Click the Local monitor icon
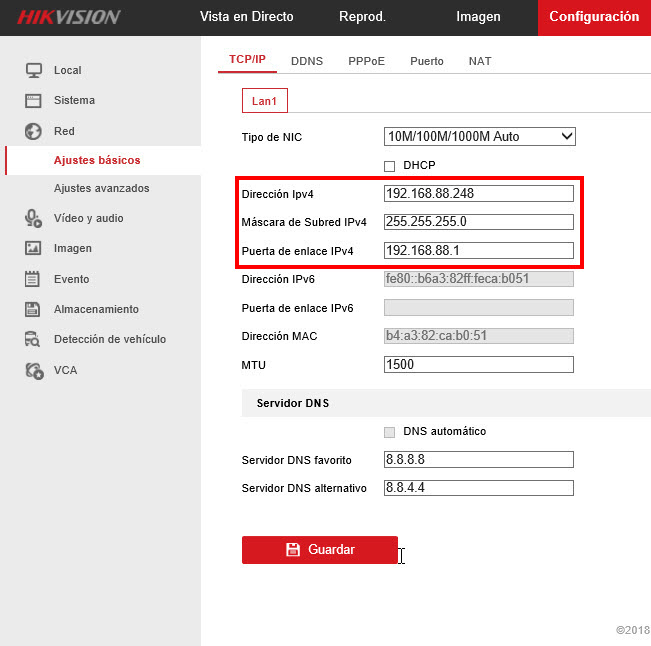 34,70
